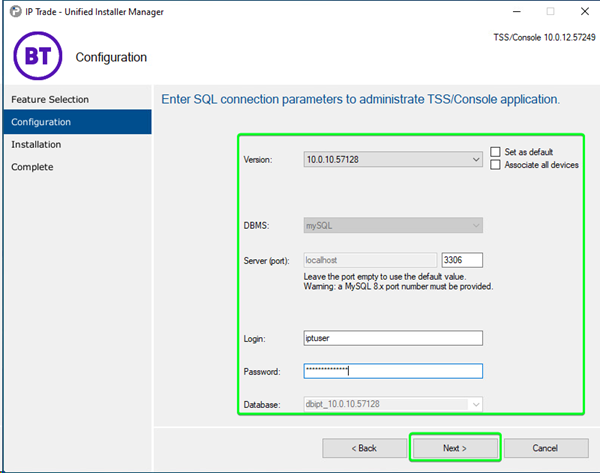
Task: Expand the DBMS mySQL dropdown
Action: pos(393,225)
